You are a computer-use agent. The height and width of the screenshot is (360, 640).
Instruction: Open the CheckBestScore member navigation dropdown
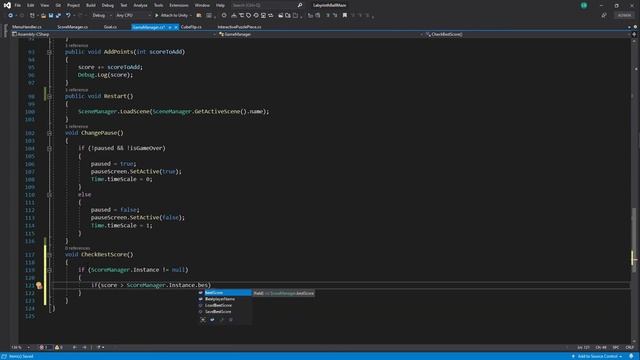(x=527, y=35)
